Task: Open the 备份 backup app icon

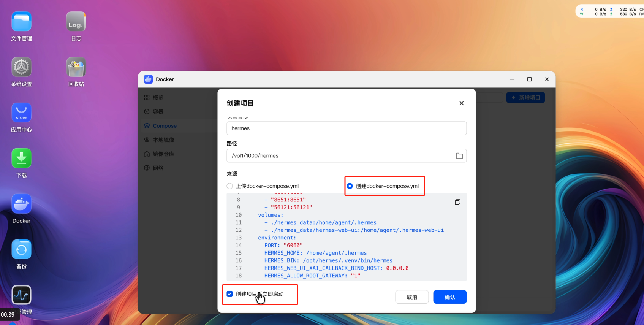Action: (x=21, y=249)
